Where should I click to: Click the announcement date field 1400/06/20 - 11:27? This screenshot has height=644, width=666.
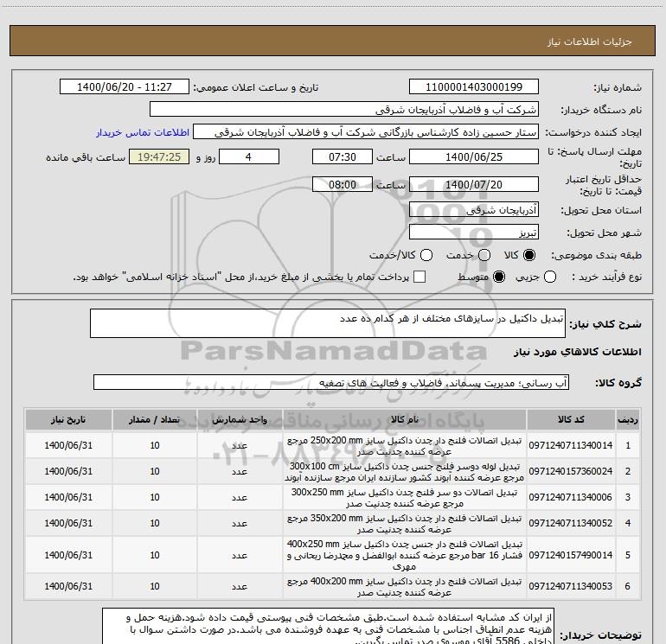[x=125, y=86]
